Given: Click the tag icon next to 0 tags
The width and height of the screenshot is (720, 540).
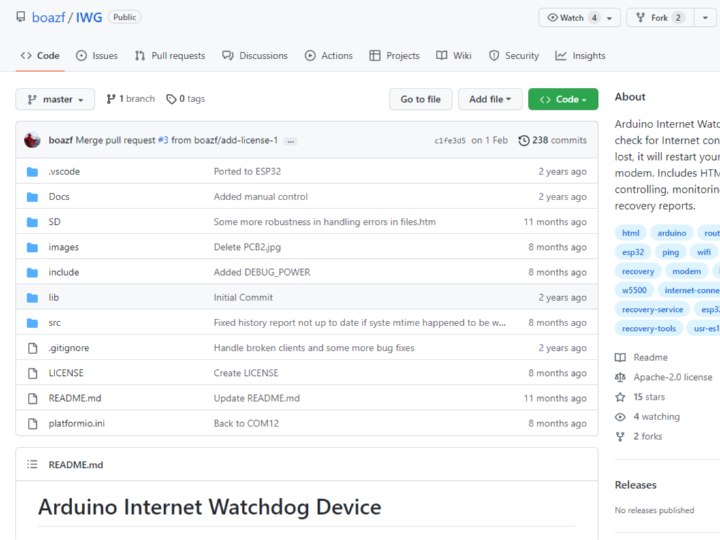Looking at the screenshot, I should (171, 99).
